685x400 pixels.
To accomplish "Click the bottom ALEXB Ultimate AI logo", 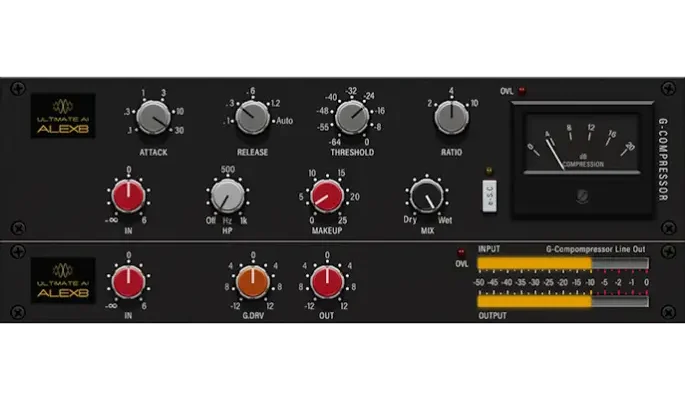I will point(62,280).
